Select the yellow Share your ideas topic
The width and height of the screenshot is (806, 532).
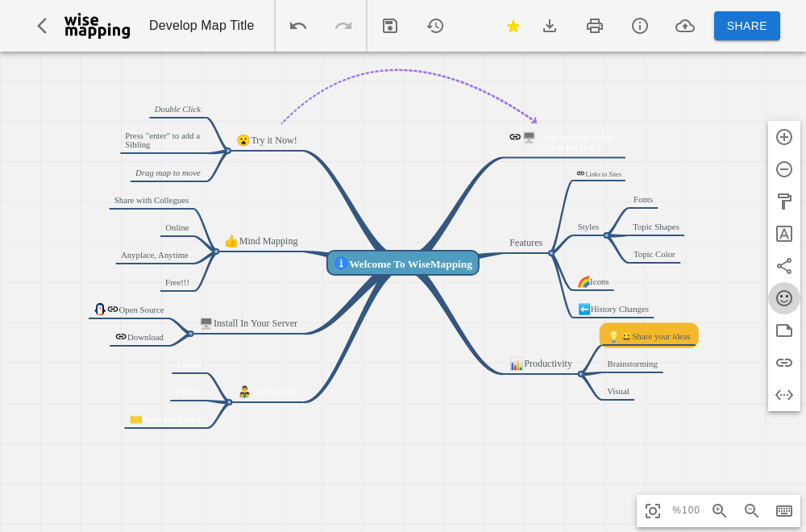(649, 336)
